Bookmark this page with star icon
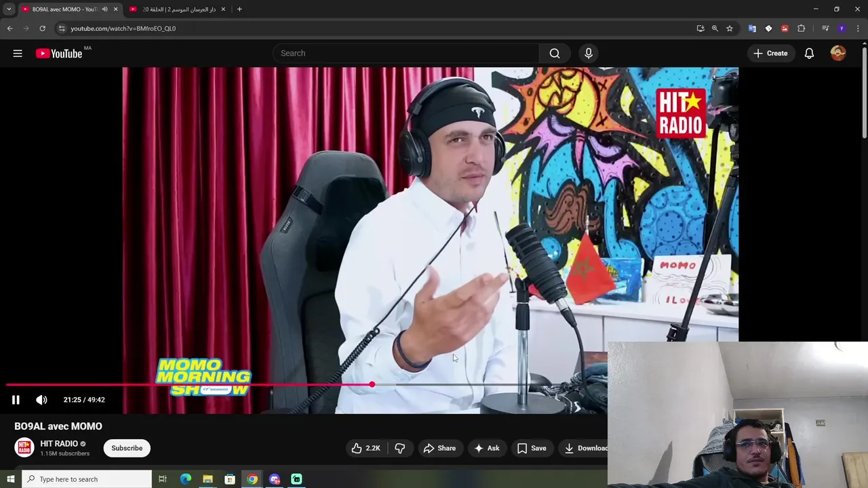Viewport: 868px width, 488px height. [x=730, y=28]
